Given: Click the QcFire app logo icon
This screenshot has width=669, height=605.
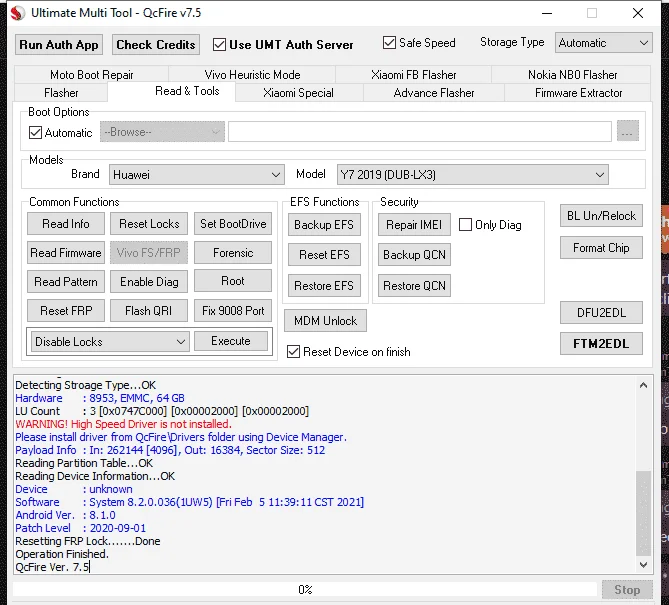Looking at the screenshot, I should pyautogui.click(x=17, y=13).
